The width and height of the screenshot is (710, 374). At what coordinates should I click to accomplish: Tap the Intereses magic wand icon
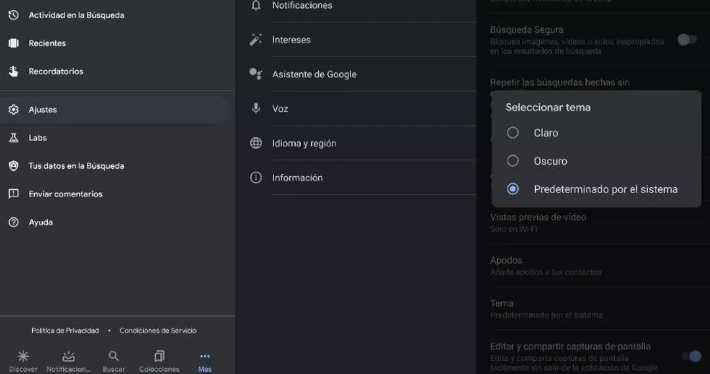point(256,40)
